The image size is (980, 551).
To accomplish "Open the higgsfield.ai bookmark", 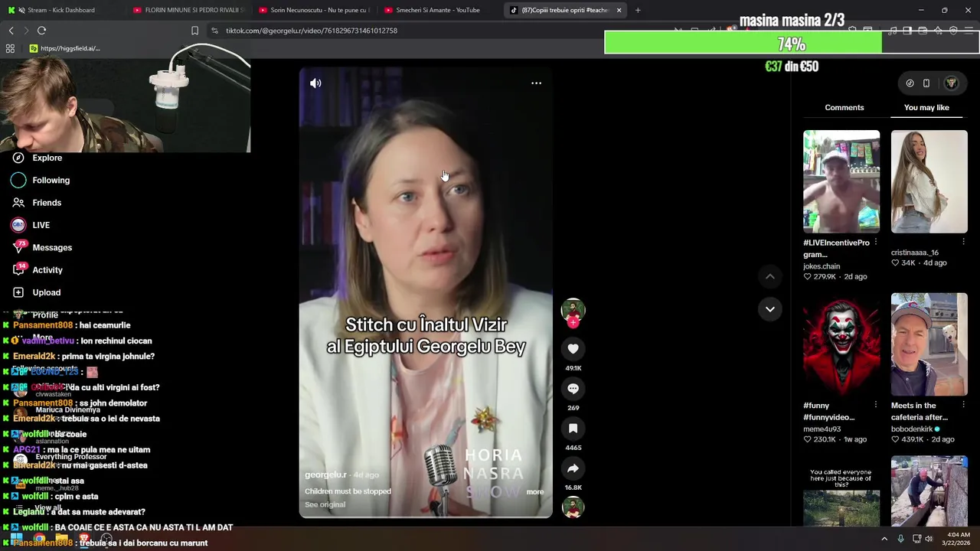I will 65,48.
